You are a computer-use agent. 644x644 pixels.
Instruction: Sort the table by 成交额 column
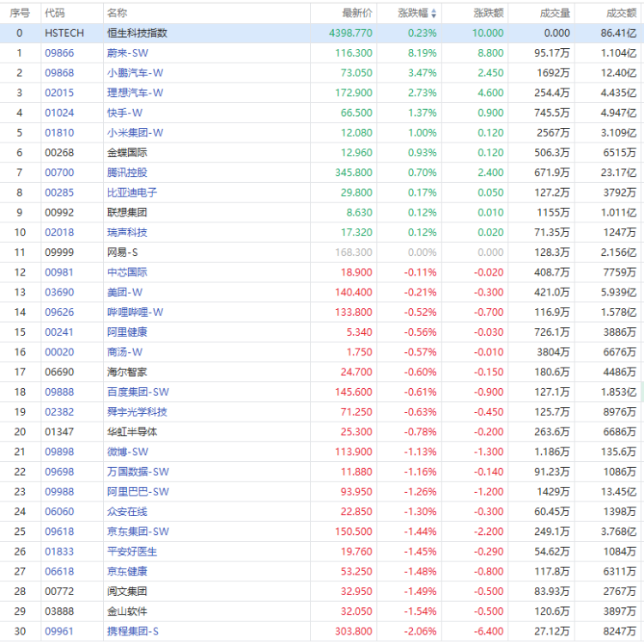(621, 13)
